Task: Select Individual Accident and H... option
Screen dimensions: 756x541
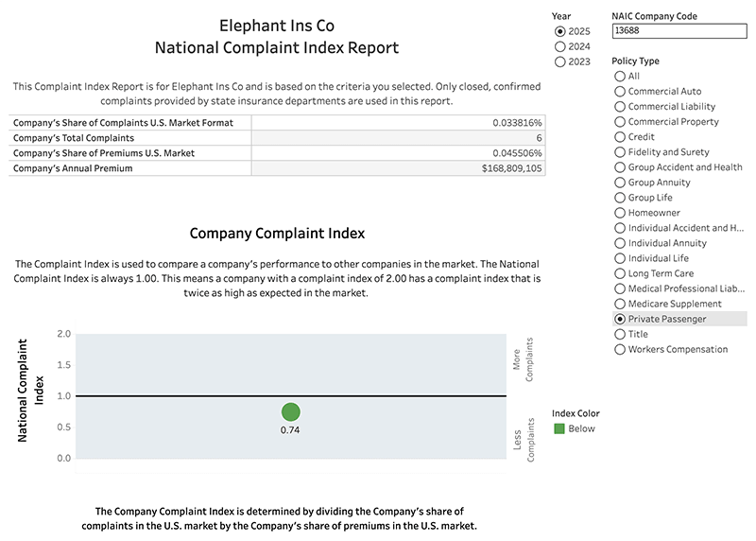Action: pyautogui.click(x=620, y=228)
